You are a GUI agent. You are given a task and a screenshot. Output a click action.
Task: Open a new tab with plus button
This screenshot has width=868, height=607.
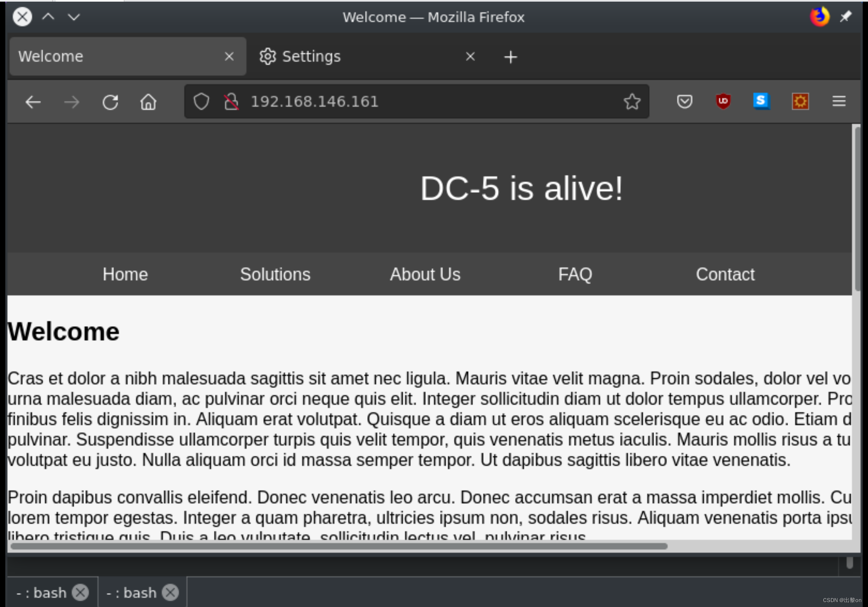click(x=510, y=57)
